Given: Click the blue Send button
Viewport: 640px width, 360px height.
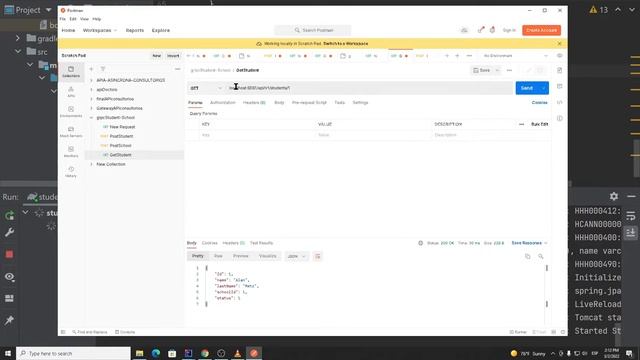Looking at the screenshot, I should [x=527, y=88].
